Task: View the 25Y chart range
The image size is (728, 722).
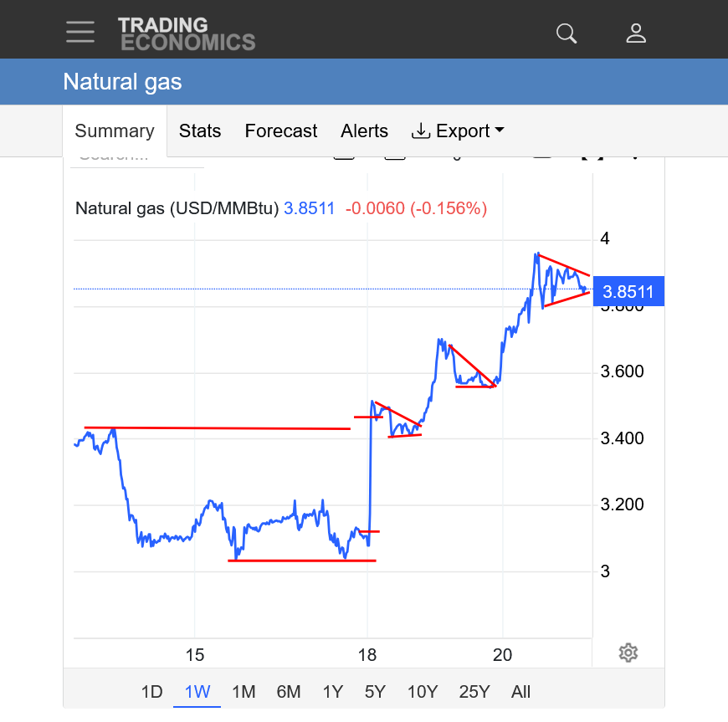Action: (474, 692)
